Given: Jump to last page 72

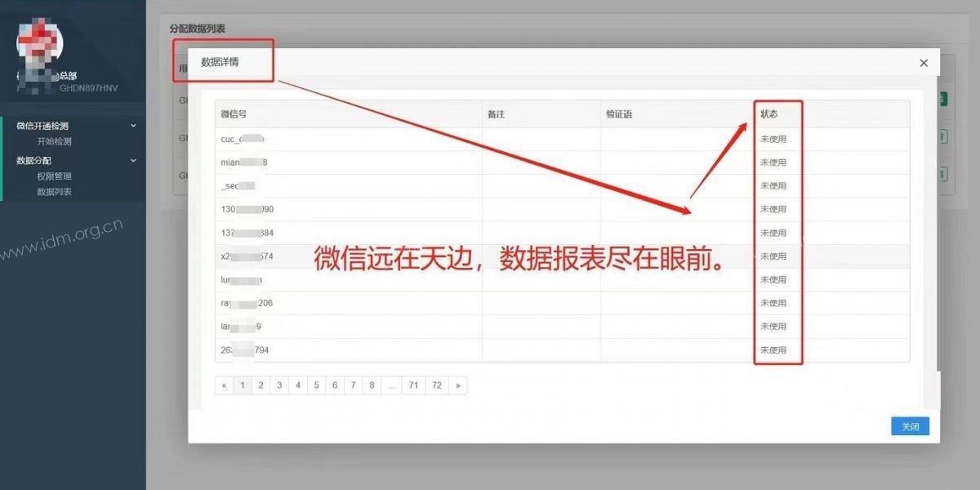Looking at the screenshot, I should coord(437,385).
